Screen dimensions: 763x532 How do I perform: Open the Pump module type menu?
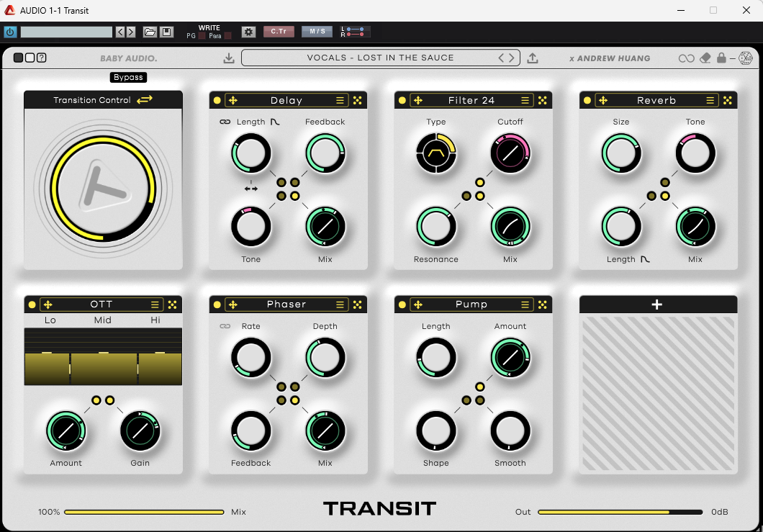[x=525, y=305]
